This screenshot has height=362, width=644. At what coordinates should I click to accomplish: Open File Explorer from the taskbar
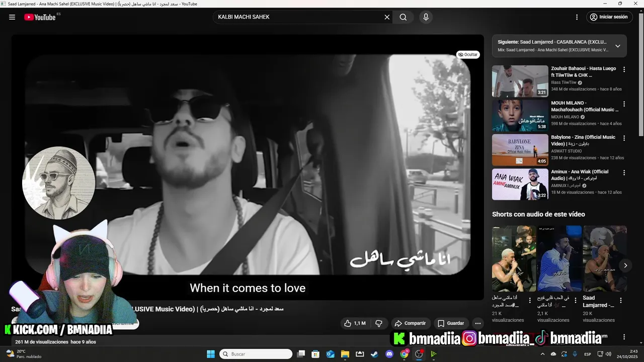pyautogui.click(x=345, y=354)
